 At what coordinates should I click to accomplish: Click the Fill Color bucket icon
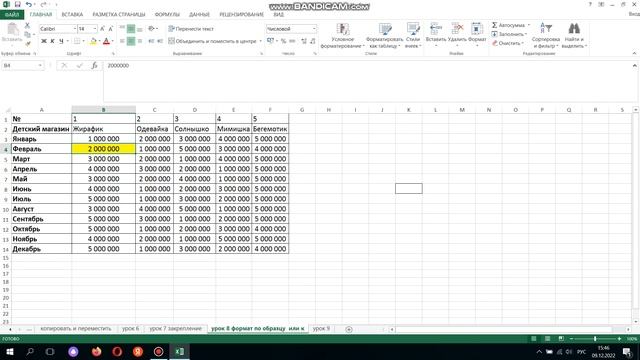click(x=93, y=41)
